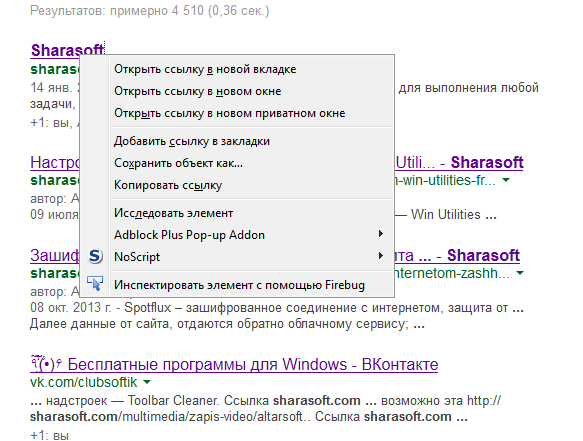Viewport: 583px width, 441px height.
Task: Click the 'для выполнения любой' snippet text
Action: pyautogui.click(x=468, y=88)
